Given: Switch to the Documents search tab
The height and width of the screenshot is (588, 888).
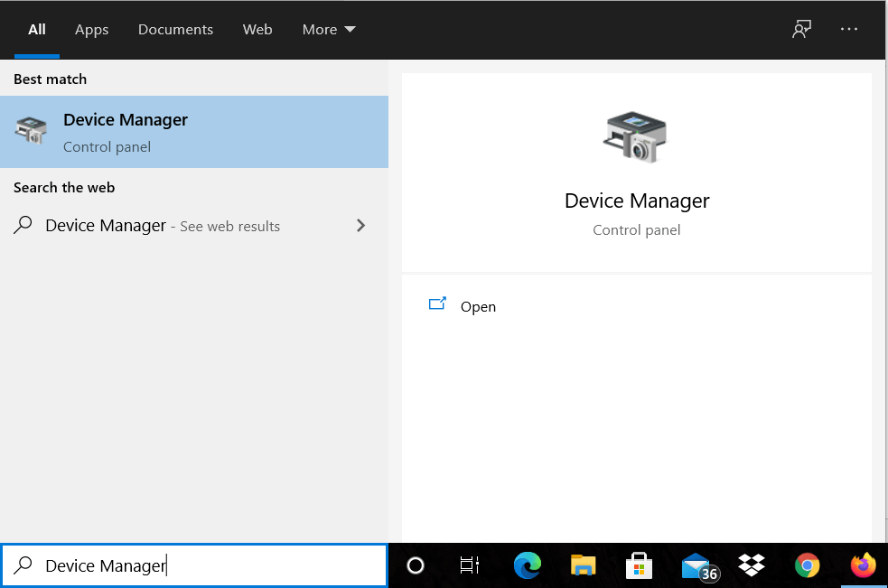Looking at the screenshot, I should pos(175,29).
